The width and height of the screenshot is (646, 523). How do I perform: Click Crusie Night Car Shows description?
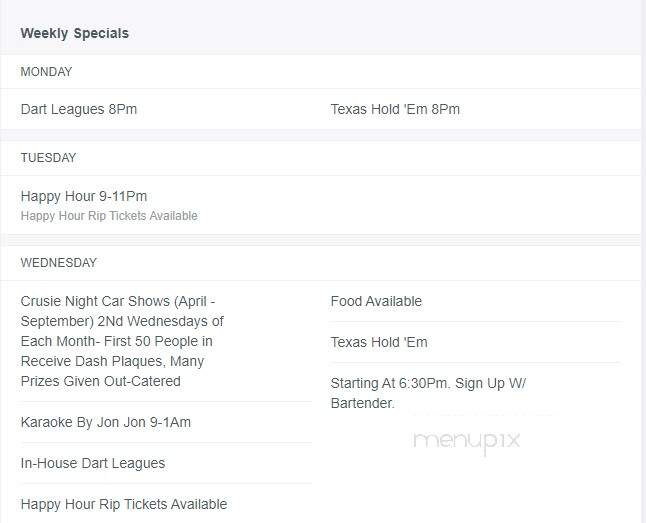click(x=122, y=341)
